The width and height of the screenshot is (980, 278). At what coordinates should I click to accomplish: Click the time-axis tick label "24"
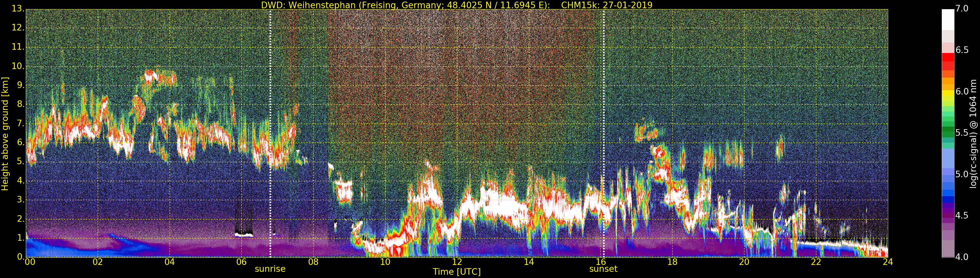pos(888,262)
